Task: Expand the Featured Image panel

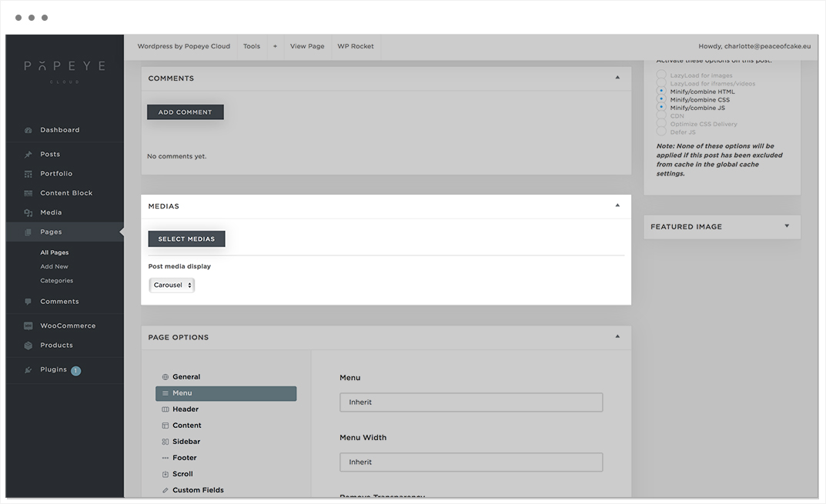Action: [x=787, y=226]
